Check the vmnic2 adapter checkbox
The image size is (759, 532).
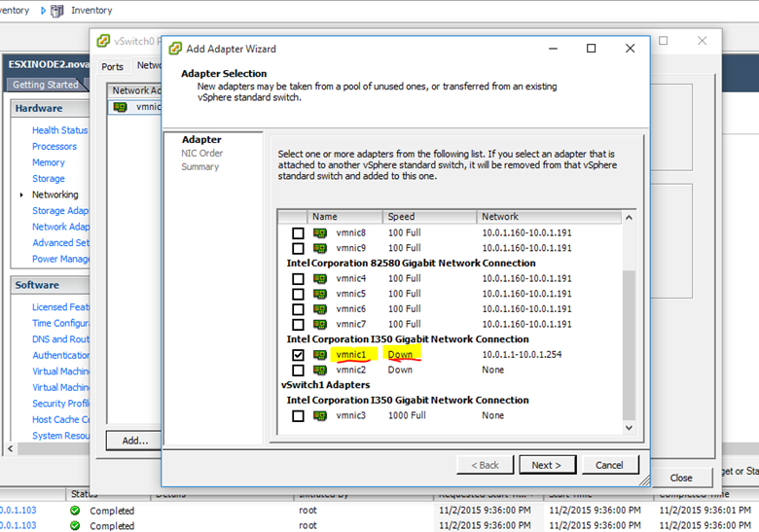tap(298, 370)
